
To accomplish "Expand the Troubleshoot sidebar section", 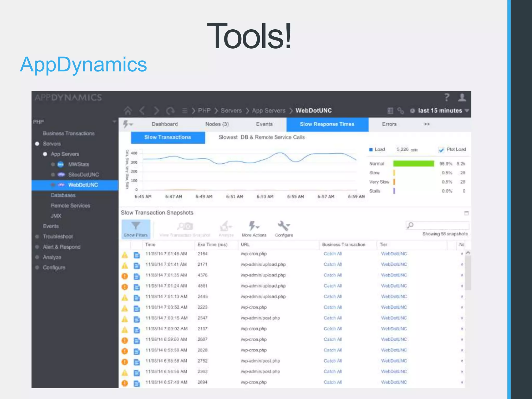I will [37, 236].
